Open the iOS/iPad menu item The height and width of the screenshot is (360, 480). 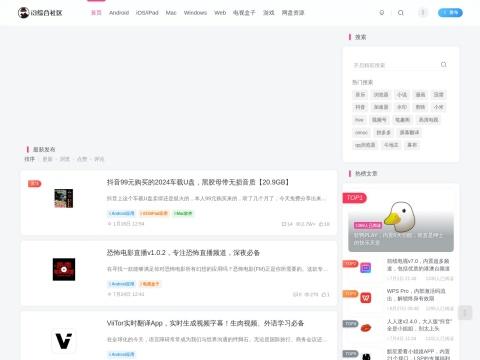coord(147,13)
